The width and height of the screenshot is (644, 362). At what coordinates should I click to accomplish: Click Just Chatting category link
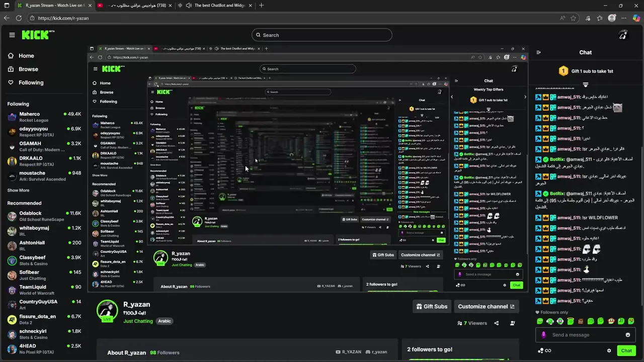pyautogui.click(x=138, y=321)
